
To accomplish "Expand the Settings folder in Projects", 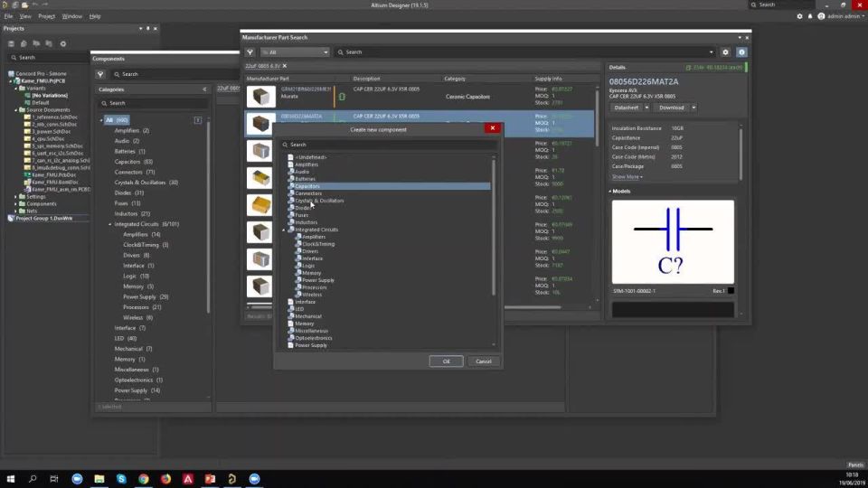I will pyautogui.click(x=16, y=196).
